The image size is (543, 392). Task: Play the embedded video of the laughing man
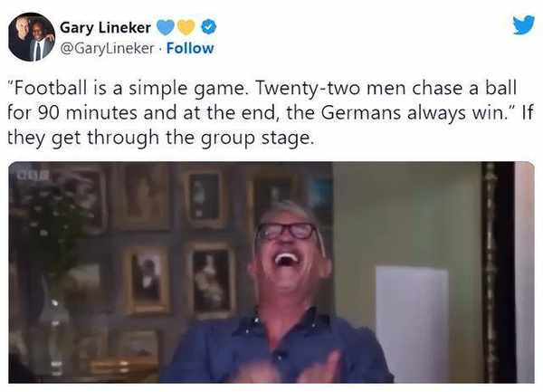[x=271, y=272]
